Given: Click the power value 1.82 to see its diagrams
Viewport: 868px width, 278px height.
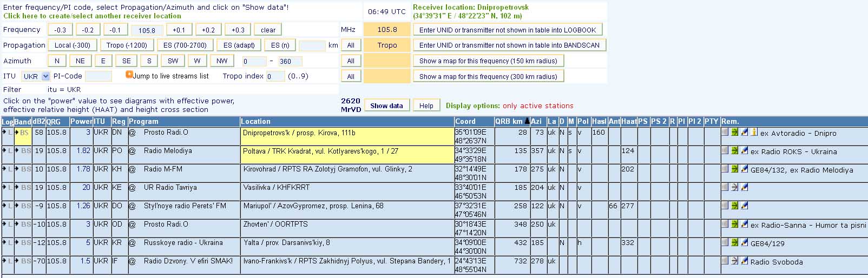Looking at the screenshot, I should [83, 151].
